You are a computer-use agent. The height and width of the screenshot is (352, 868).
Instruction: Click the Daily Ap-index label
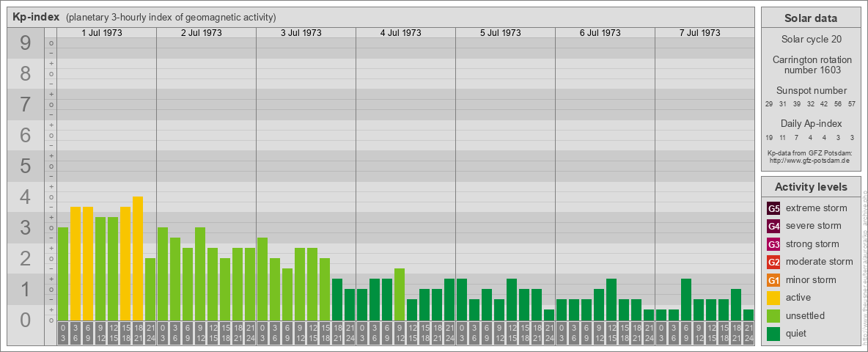(810, 123)
